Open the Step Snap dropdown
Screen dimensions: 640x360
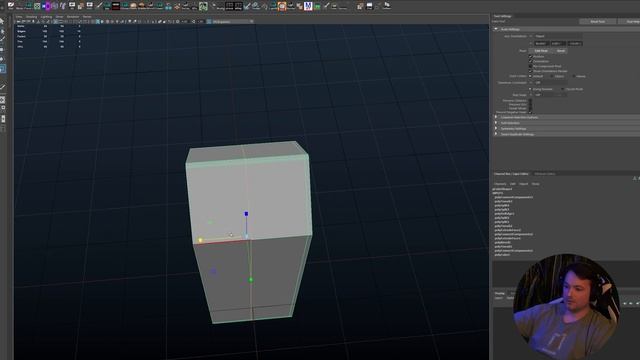click(550, 95)
